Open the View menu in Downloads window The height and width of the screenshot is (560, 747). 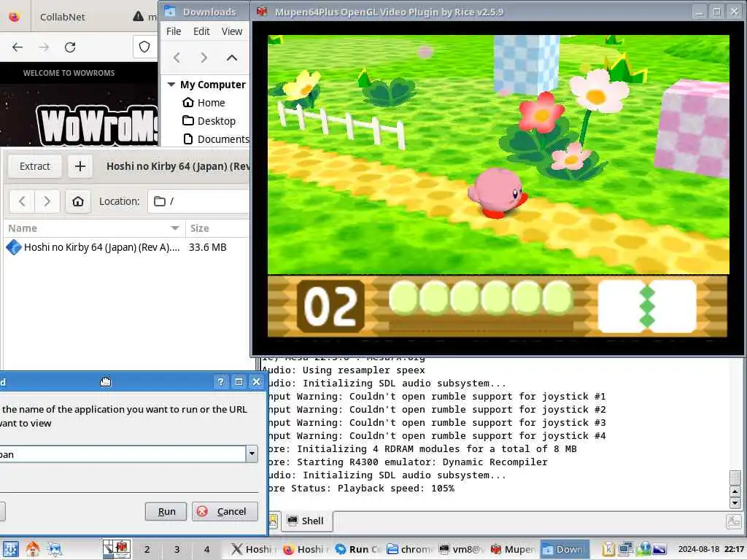(x=232, y=31)
